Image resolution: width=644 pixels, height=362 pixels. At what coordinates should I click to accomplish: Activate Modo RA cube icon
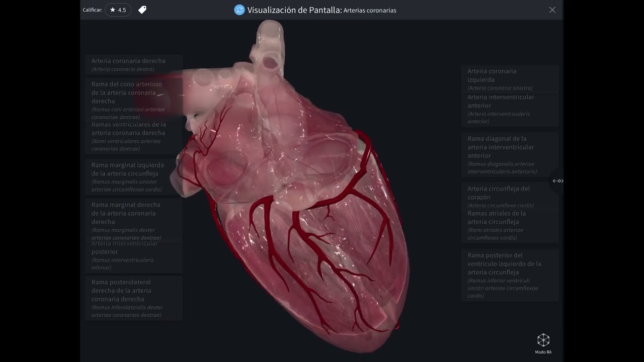coord(543,343)
